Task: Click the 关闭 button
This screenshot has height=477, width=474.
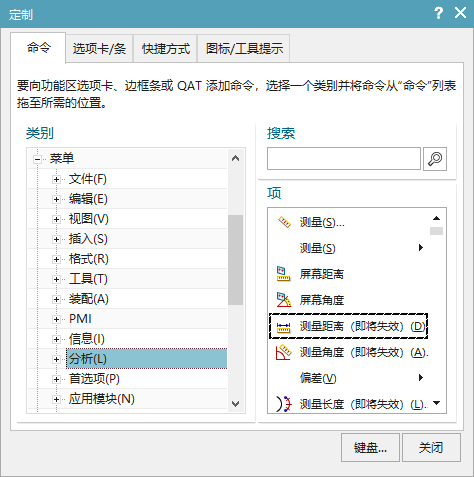Action: point(431,448)
